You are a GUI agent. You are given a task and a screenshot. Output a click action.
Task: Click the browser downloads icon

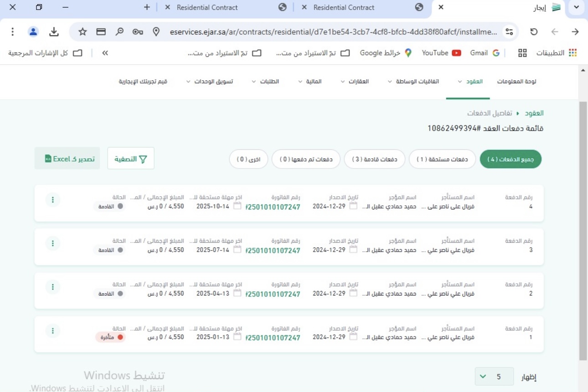point(54,32)
